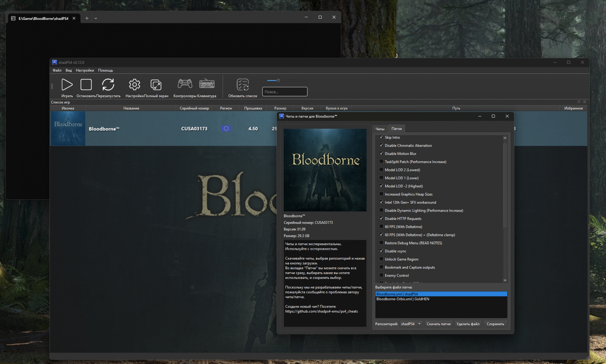Open the Вид menu

click(68, 70)
